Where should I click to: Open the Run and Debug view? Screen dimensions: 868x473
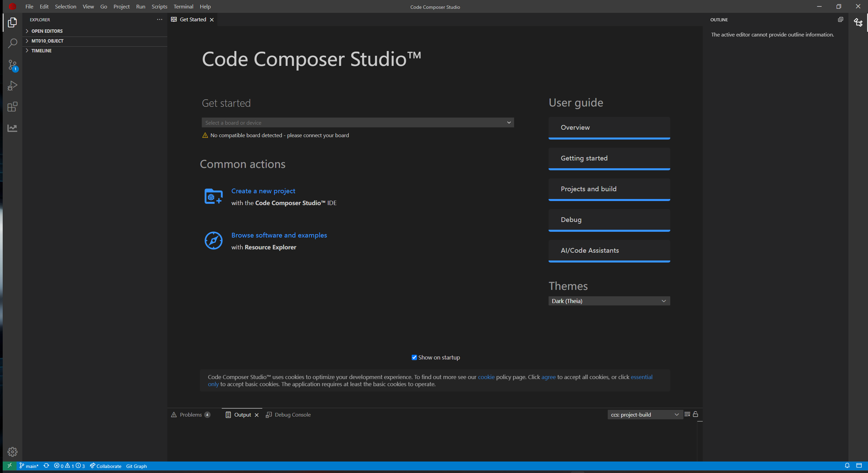pos(13,86)
